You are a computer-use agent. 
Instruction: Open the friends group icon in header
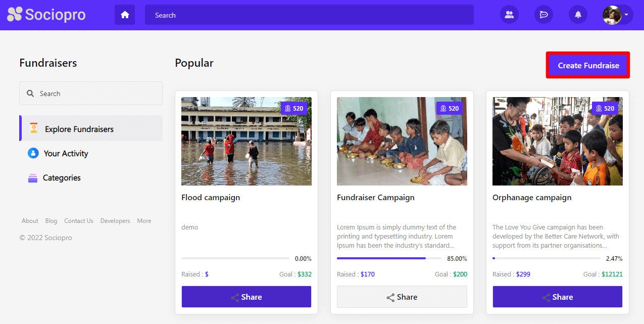(509, 15)
